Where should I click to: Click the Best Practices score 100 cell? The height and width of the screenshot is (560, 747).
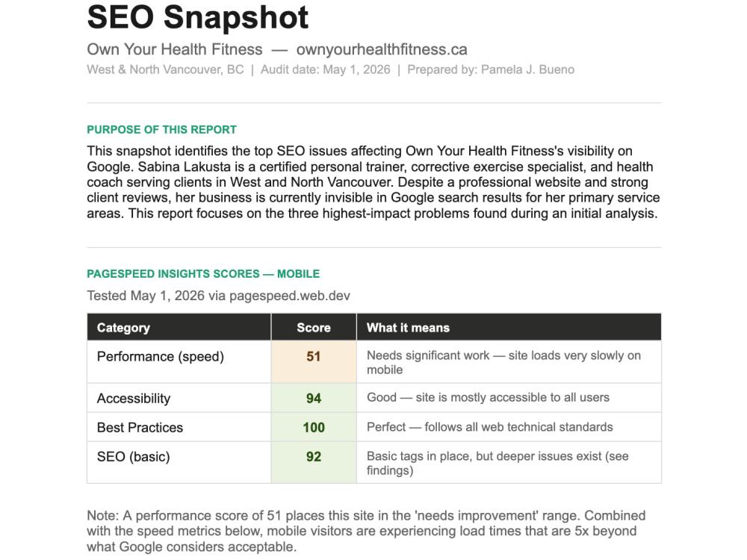click(314, 427)
